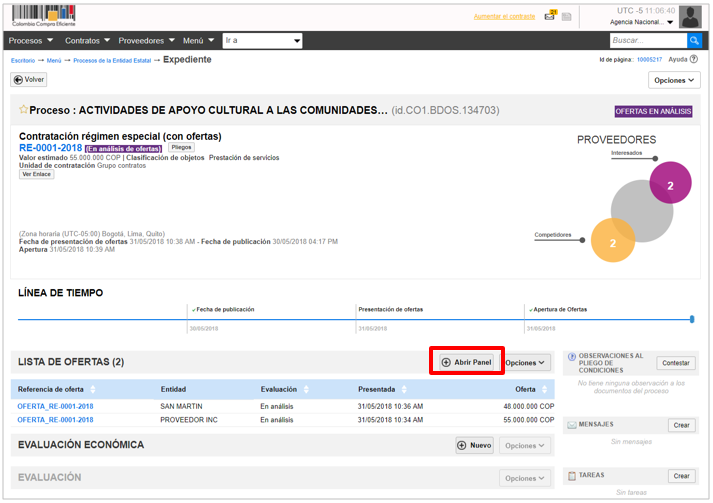Go to Procesos de la Entidad Estatal breadcrumb

pyautogui.click(x=112, y=60)
